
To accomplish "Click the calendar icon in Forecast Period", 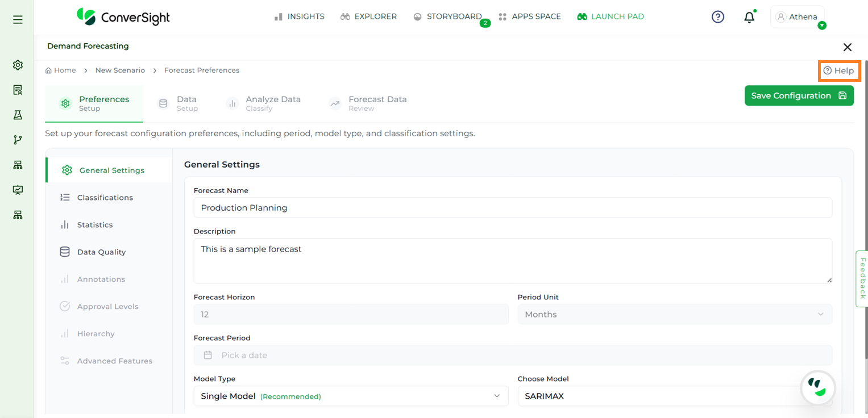I will [x=208, y=355].
